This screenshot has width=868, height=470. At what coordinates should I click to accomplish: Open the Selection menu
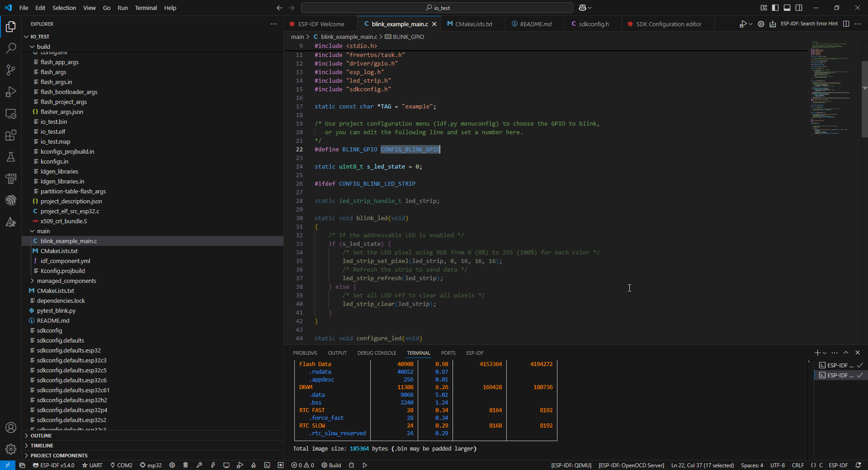tap(64, 8)
